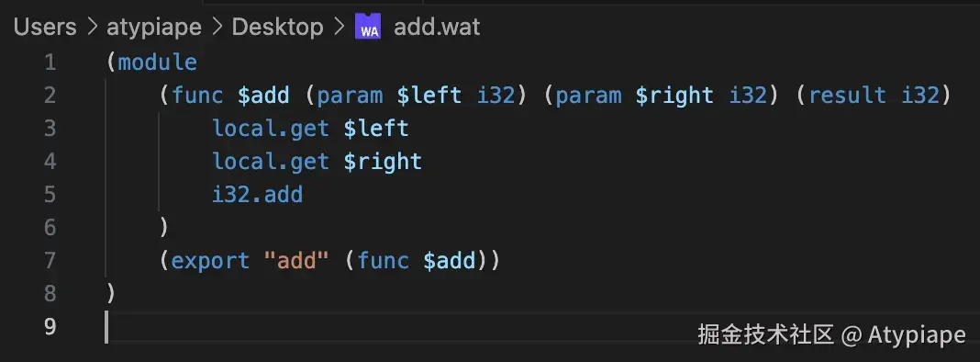Expand chevron between atypiape and Desktop
The width and height of the screenshot is (980, 362).
click(x=217, y=28)
